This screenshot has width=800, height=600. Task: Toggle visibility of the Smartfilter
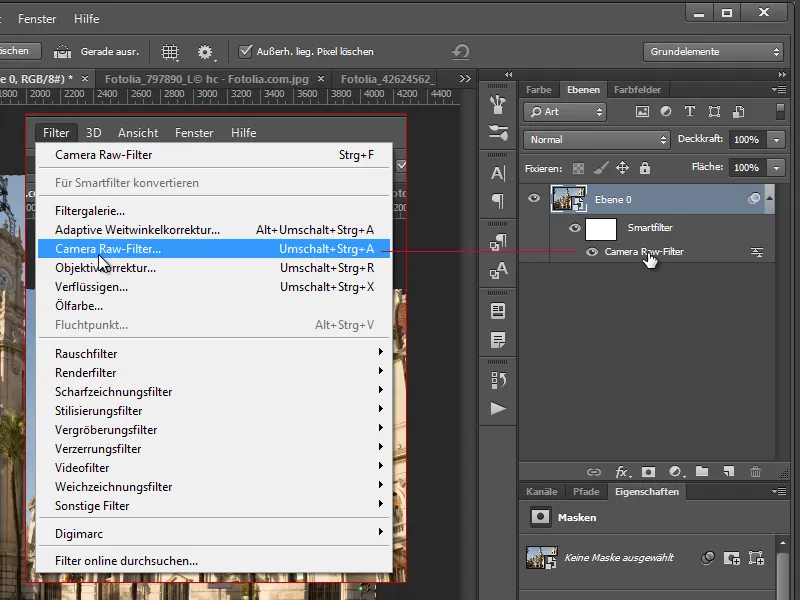coord(574,228)
